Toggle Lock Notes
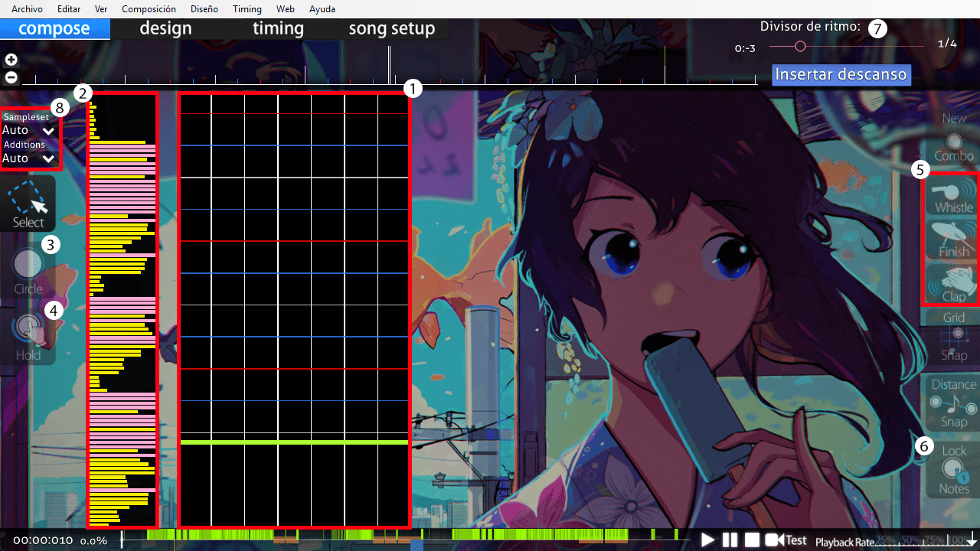Screen dimensions: 980x551 coord(954,469)
